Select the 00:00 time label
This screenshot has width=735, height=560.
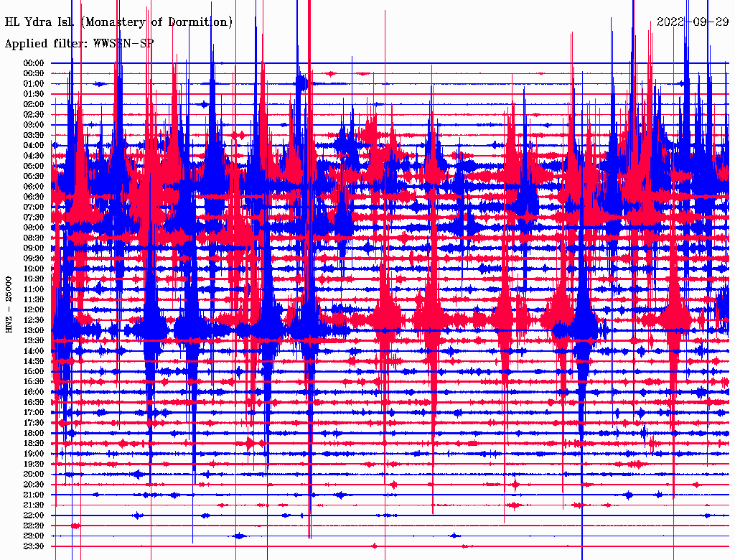34,63
